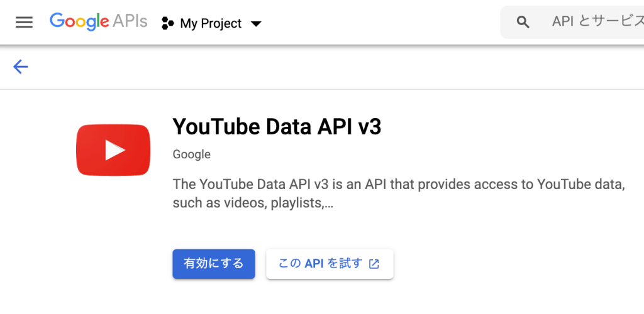Expand the truncated description at the ellipsis
644x314 pixels.
pos(328,203)
